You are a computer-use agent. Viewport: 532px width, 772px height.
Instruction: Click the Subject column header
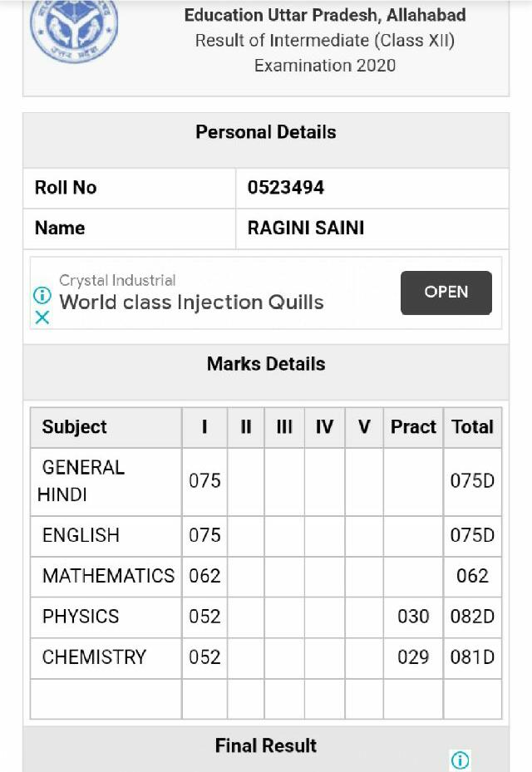(x=74, y=427)
